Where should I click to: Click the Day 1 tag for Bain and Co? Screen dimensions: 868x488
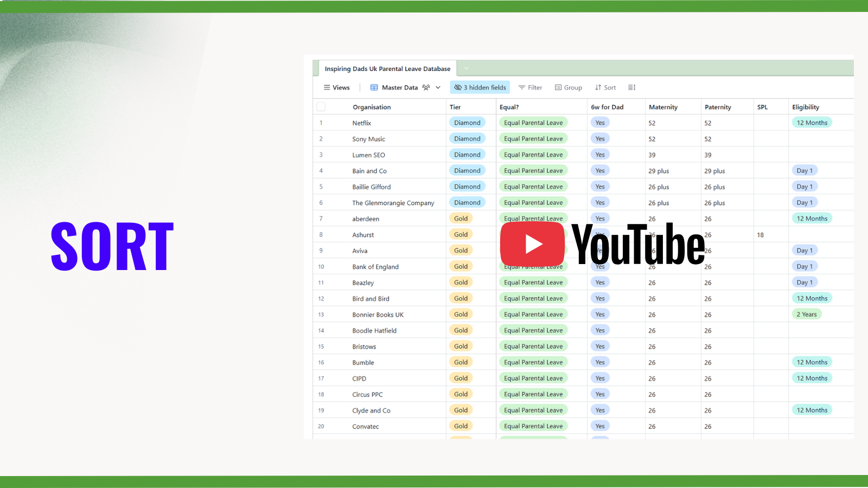805,170
